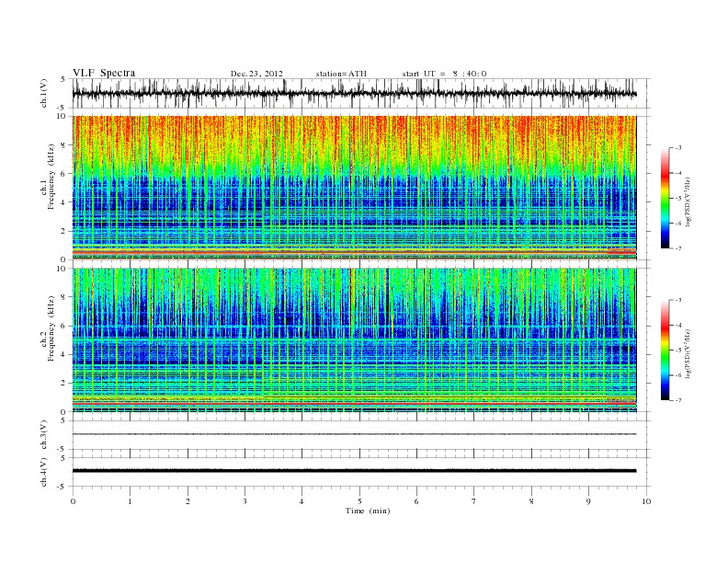Click the "ch.1(V)" waveform axis label
This screenshot has width=728, height=563.
click(x=43, y=93)
